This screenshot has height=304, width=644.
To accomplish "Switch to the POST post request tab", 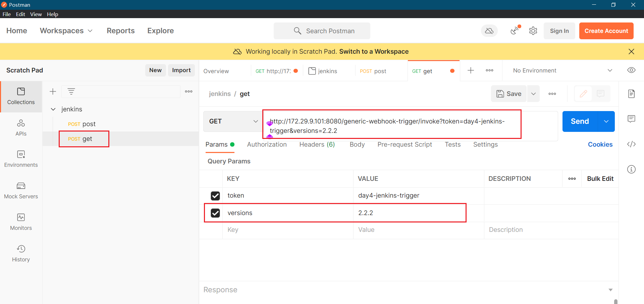I will [373, 71].
